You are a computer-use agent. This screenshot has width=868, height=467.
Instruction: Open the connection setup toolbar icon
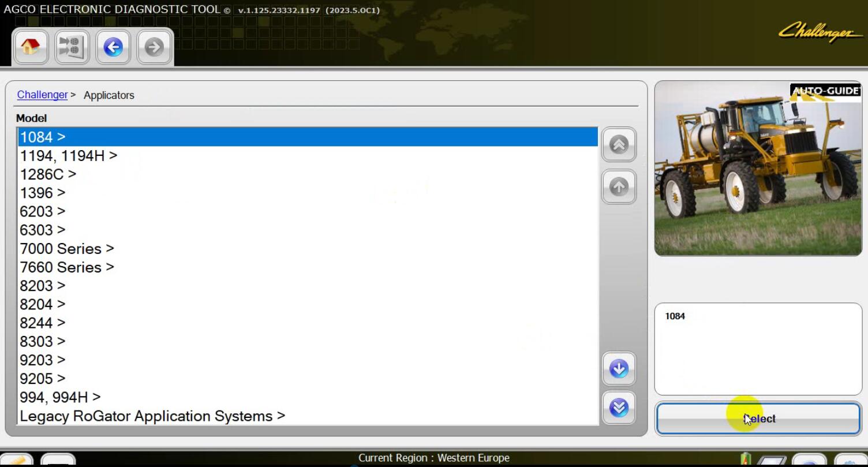[x=72, y=47]
